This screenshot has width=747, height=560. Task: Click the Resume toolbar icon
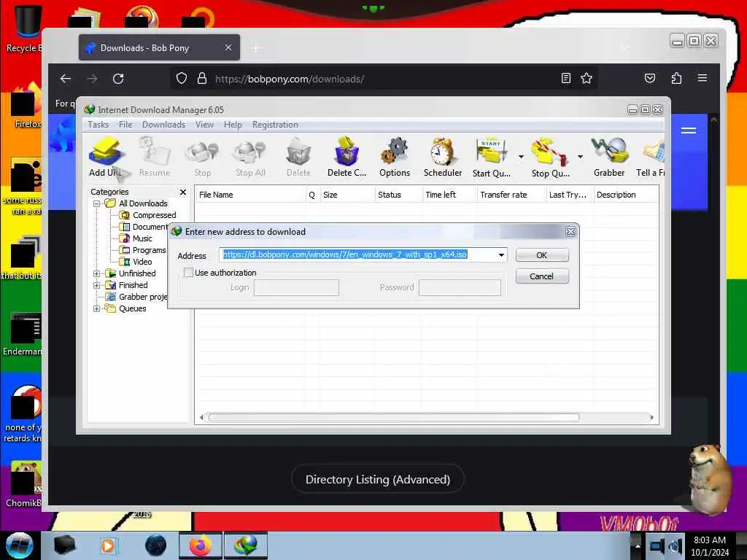tap(155, 157)
